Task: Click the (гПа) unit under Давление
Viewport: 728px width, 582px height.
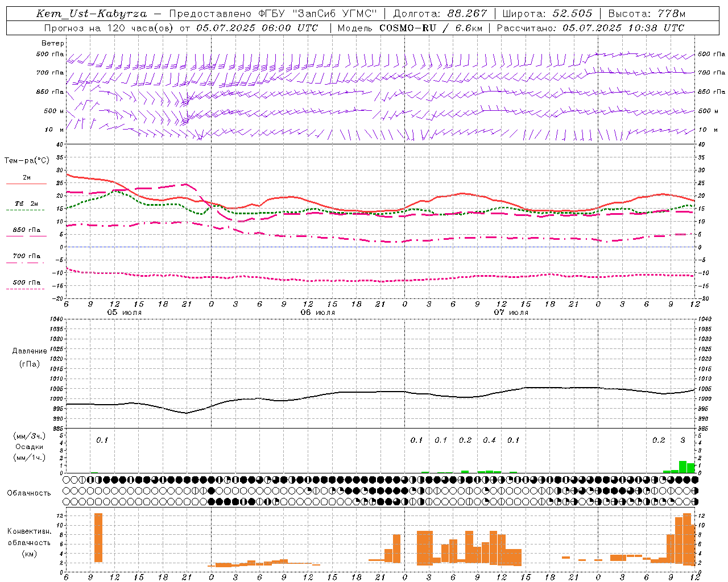Action: tap(30, 364)
